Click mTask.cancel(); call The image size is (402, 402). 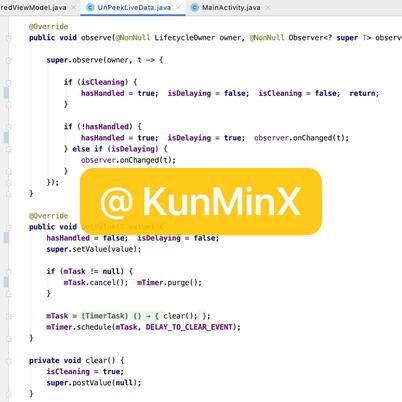[96, 283]
